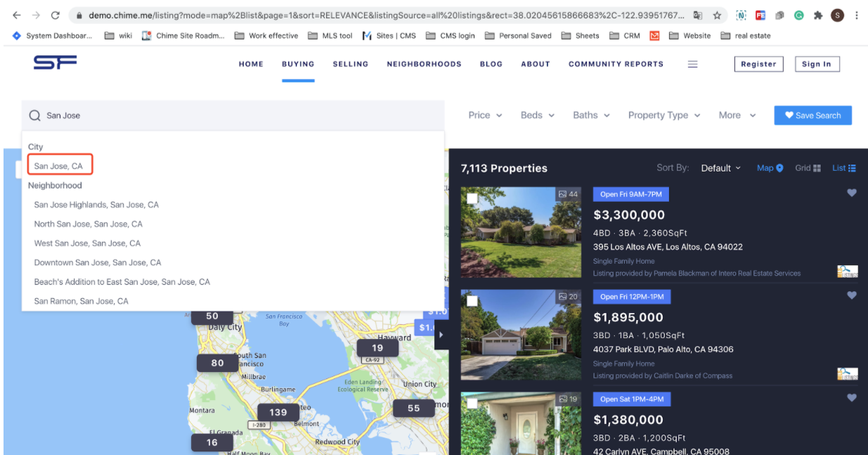868x455 pixels.
Task: Open the real estate bookmark folder
Action: click(x=746, y=36)
